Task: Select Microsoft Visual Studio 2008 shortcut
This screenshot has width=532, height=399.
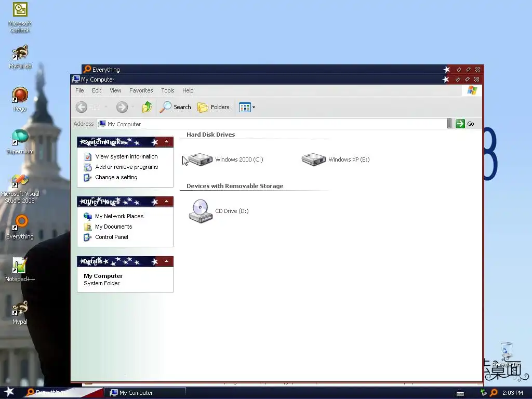Action: [x=20, y=188]
